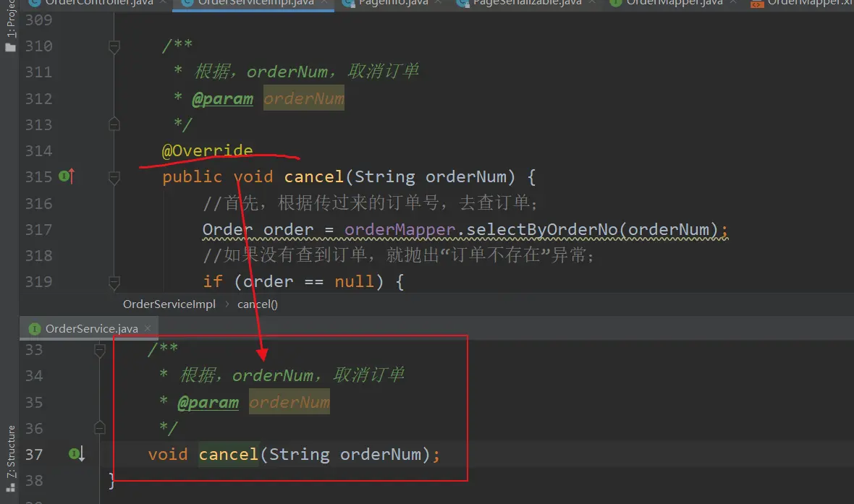
Task: Click the implements-method gutter icon on line 315
Action: click(x=67, y=176)
